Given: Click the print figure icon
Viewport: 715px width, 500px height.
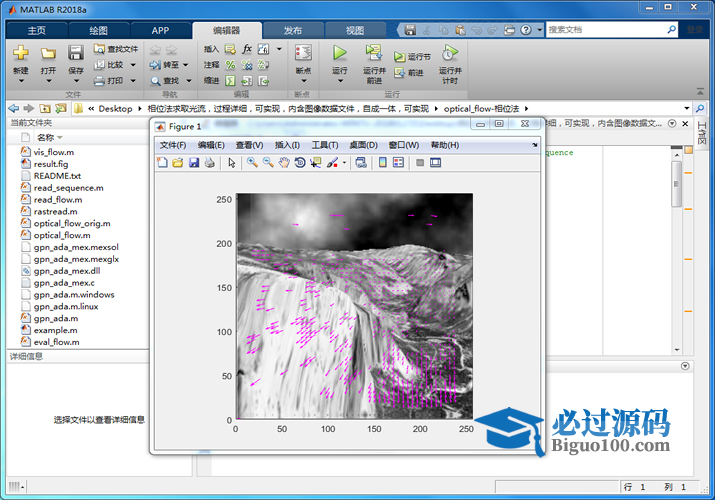Looking at the screenshot, I should pos(210,162).
